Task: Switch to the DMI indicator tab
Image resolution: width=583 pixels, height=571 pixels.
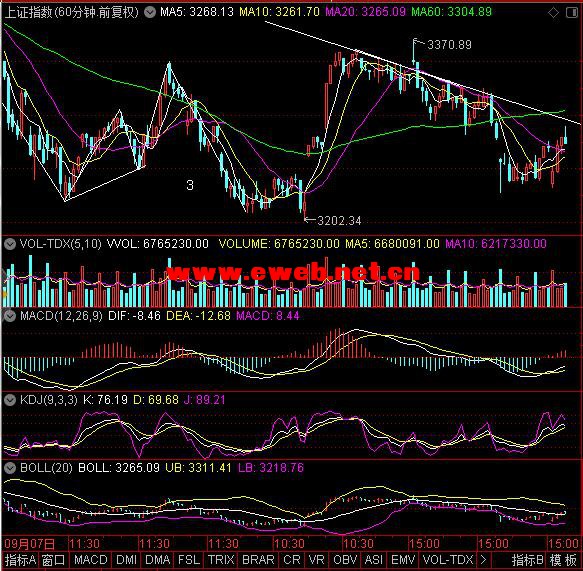Action: point(126,560)
